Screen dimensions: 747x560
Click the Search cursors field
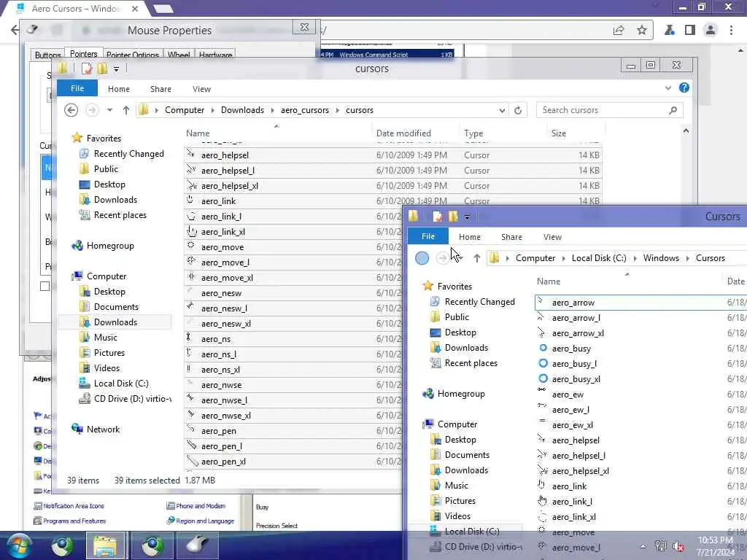pyautogui.click(x=603, y=110)
